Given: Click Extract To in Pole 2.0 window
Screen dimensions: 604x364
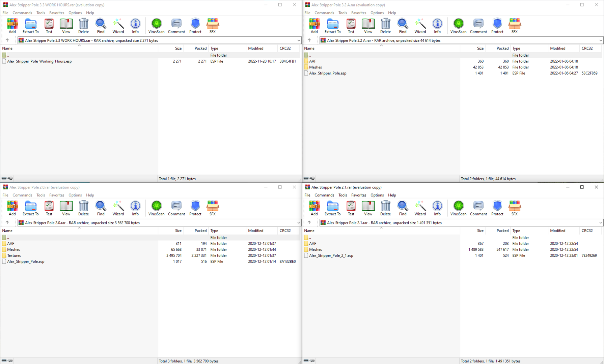Looking at the screenshot, I should pyautogui.click(x=30, y=208).
